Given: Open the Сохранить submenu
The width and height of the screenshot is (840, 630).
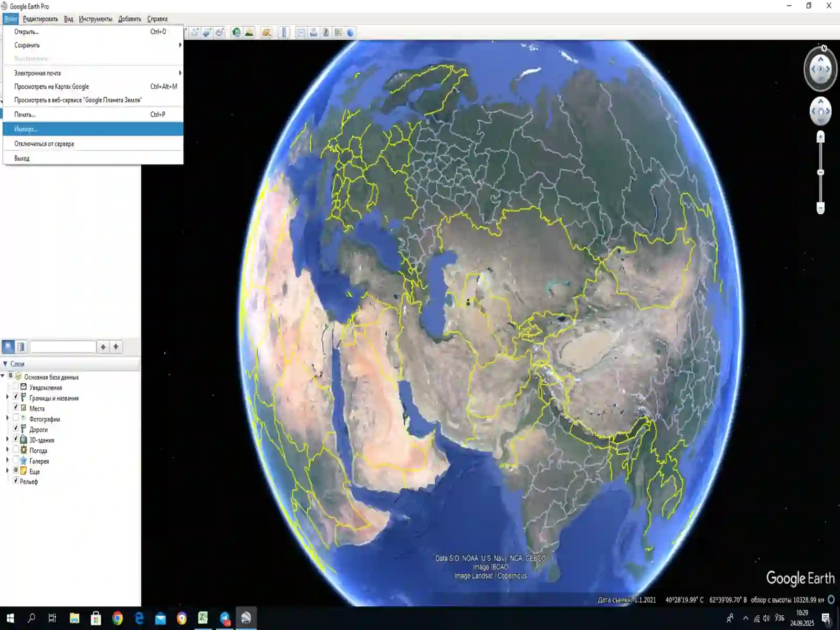Looking at the screenshot, I should pos(93,45).
